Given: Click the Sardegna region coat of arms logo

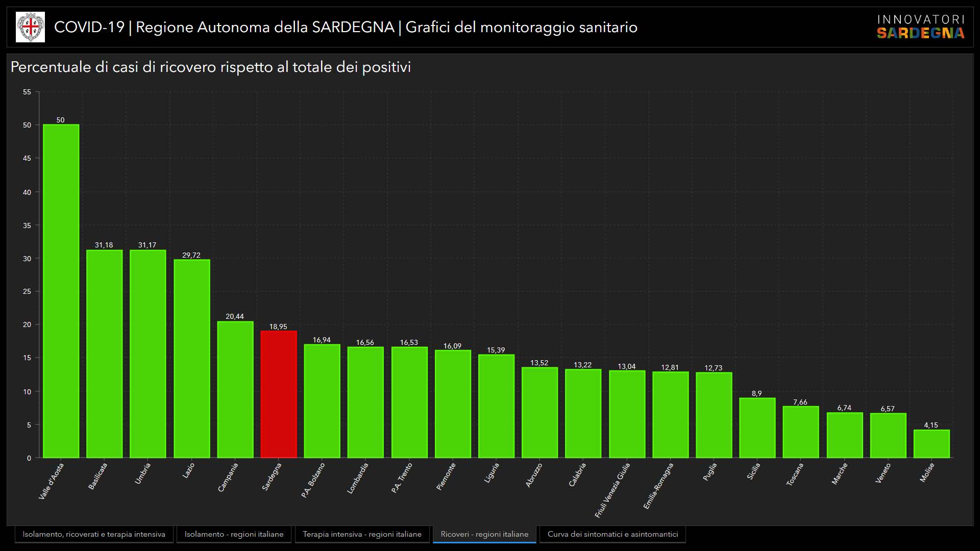Looking at the screenshot, I should 30,27.
